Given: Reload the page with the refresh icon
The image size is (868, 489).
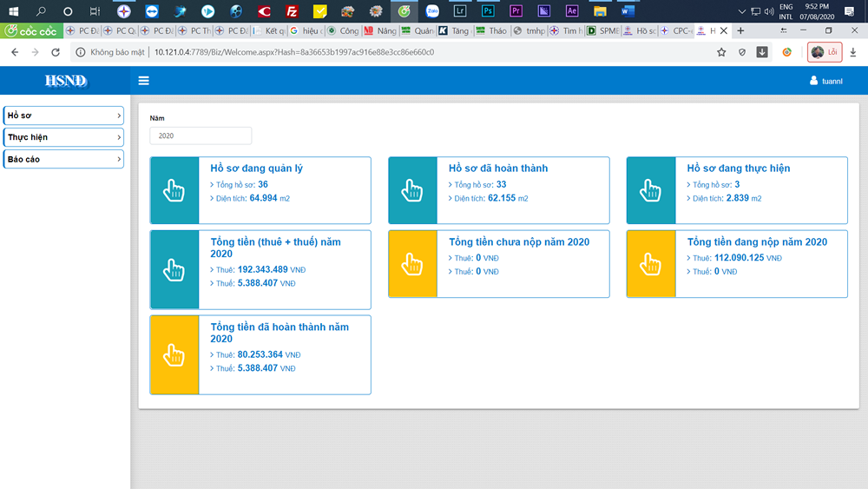Looking at the screenshot, I should tap(56, 52).
